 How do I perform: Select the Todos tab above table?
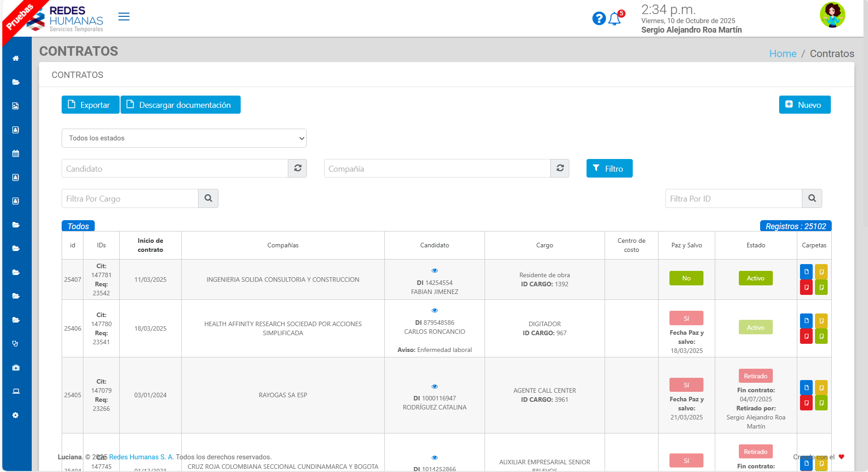click(x=78, y=226)
